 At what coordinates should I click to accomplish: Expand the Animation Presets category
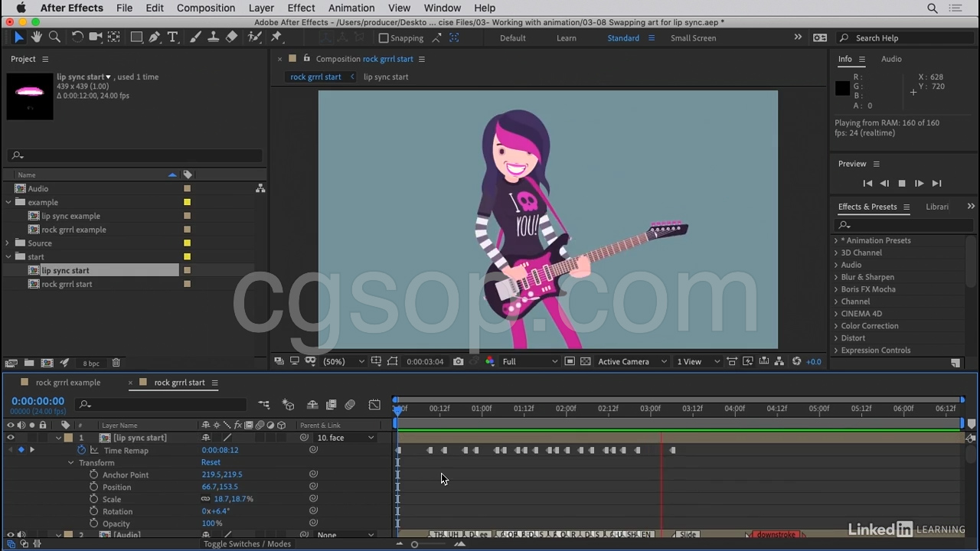[x=836, y=240]
